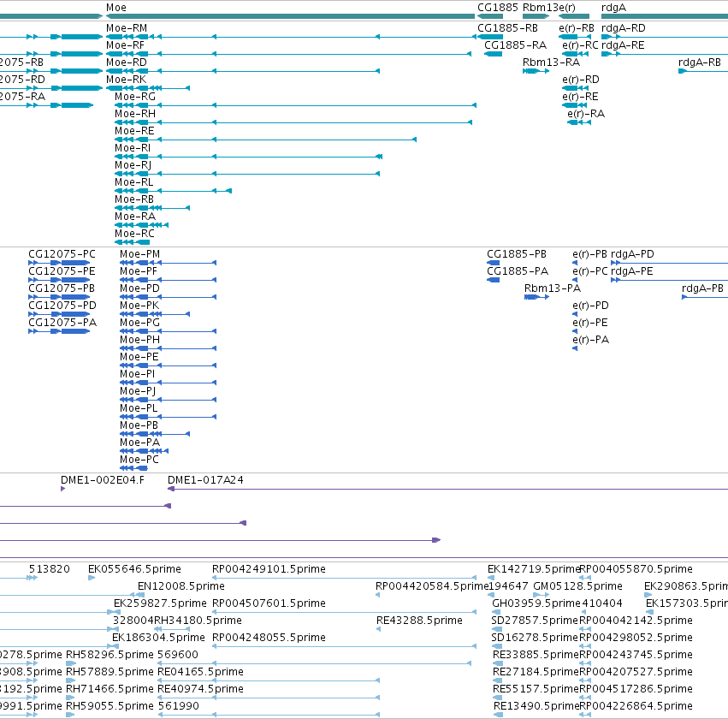Select the Moe-RH transcript label

click(135, 114)
